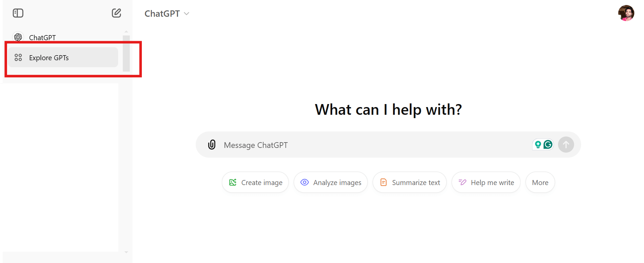Click the ChatGPT logo icon in sidebar
The height and width of the screenshot is (263, 644).
[x=18, y=37]
